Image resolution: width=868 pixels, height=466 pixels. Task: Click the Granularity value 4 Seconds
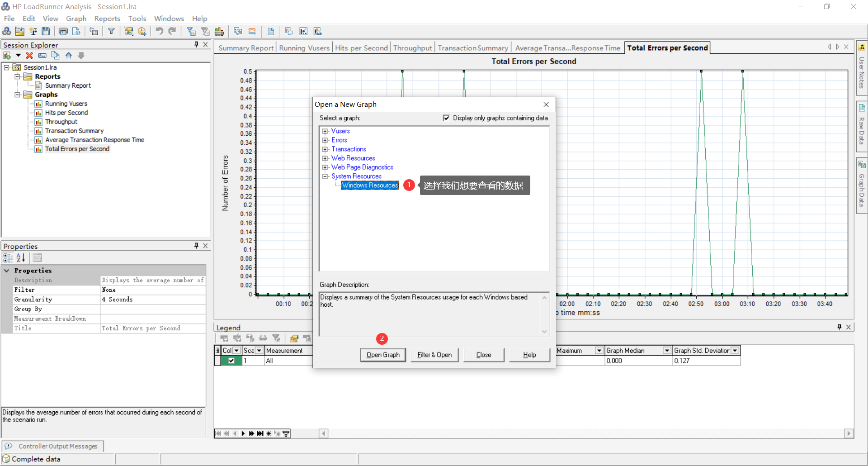coord(153,300)
